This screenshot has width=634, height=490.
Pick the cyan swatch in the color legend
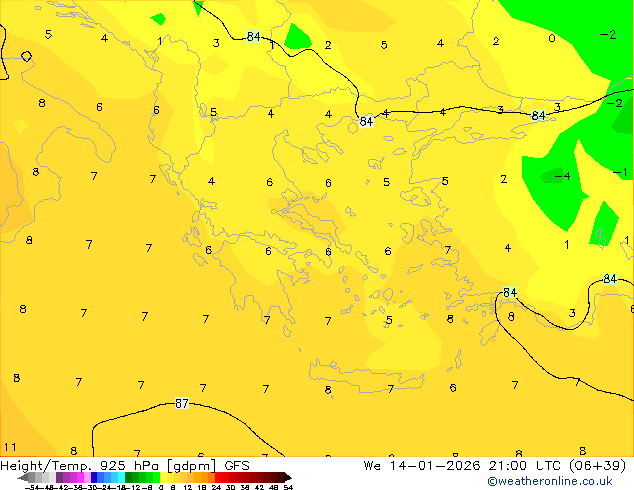point(121,477)
